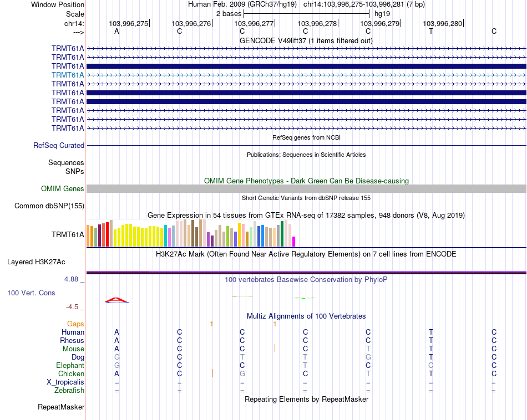Click the G base in the Elephant row
This screenshot has width=527, height=420.
(x=116, y=365)
